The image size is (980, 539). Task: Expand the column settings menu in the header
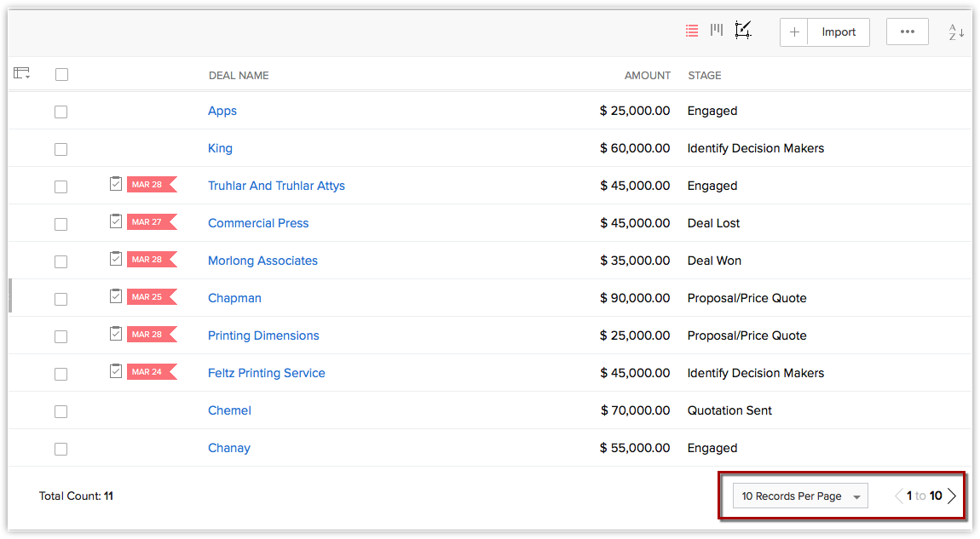(x=22, y=74)
